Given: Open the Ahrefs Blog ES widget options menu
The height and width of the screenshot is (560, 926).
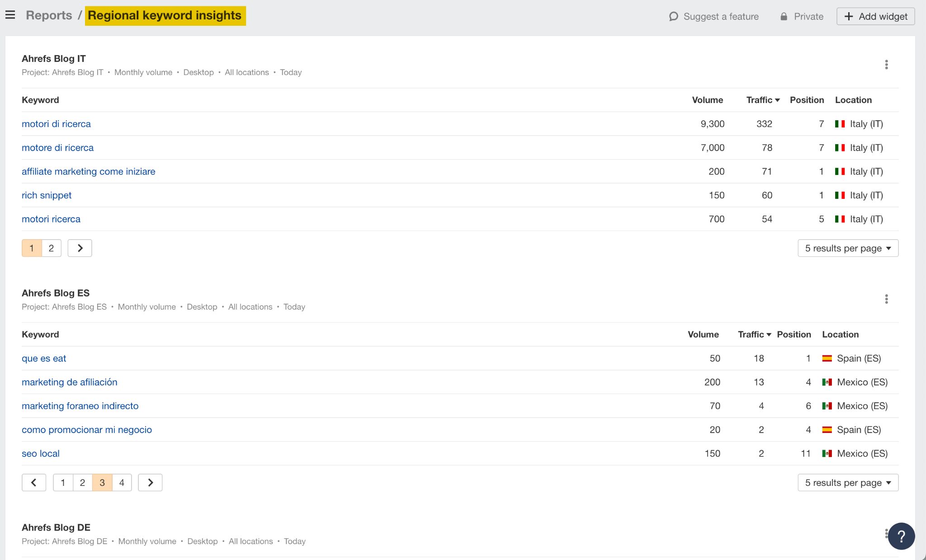Looking at the screenshot, I should (886, 299).
